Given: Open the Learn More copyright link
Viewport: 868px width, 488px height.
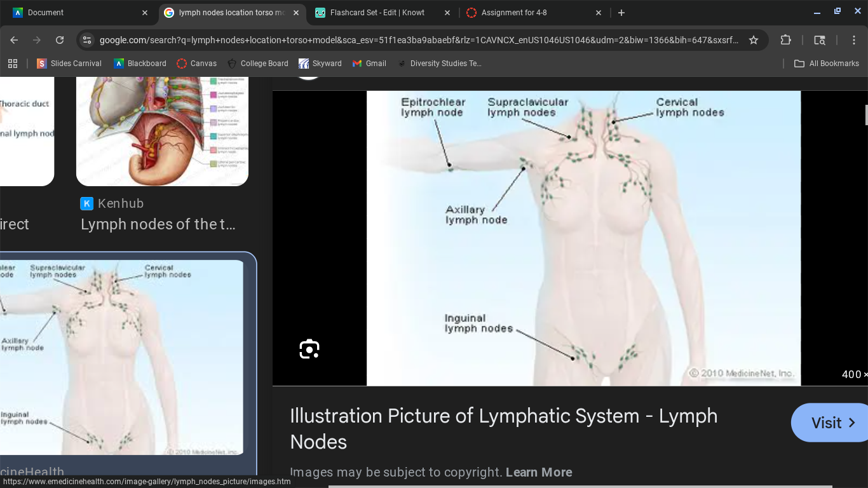Looking at the screenshot, I should point(539,472).
